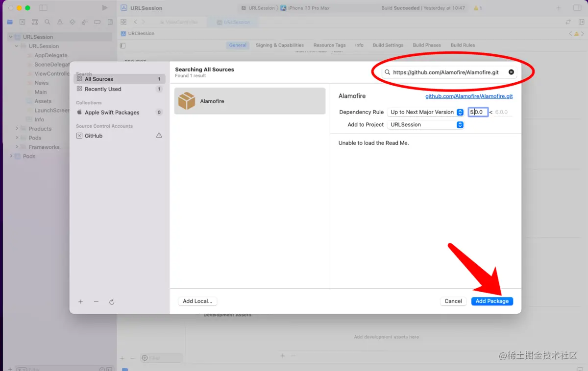Image resolution: width=588 pixels, height=371 pixels.
Task: Select News file in navigator
Action: pyautogui.click(x=42, y=83)
